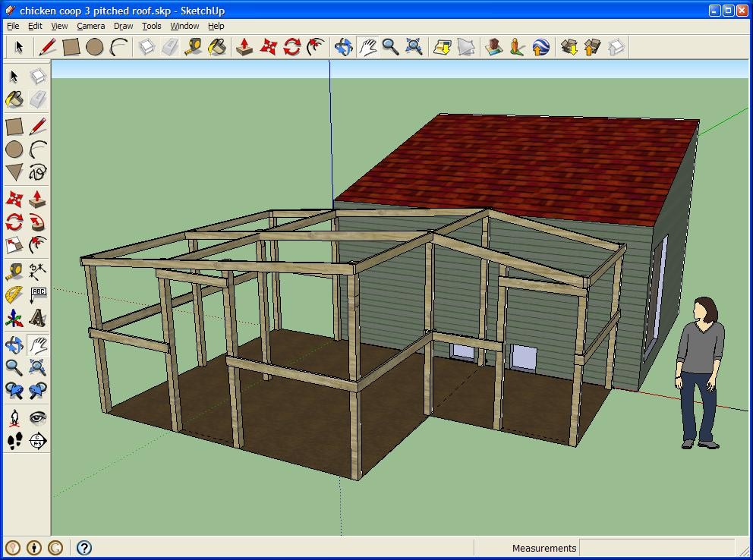Choose Circle tool in the horizontal toolbar
The height and width of the screenshot is (560, 756).
click(x=94, y=47)
